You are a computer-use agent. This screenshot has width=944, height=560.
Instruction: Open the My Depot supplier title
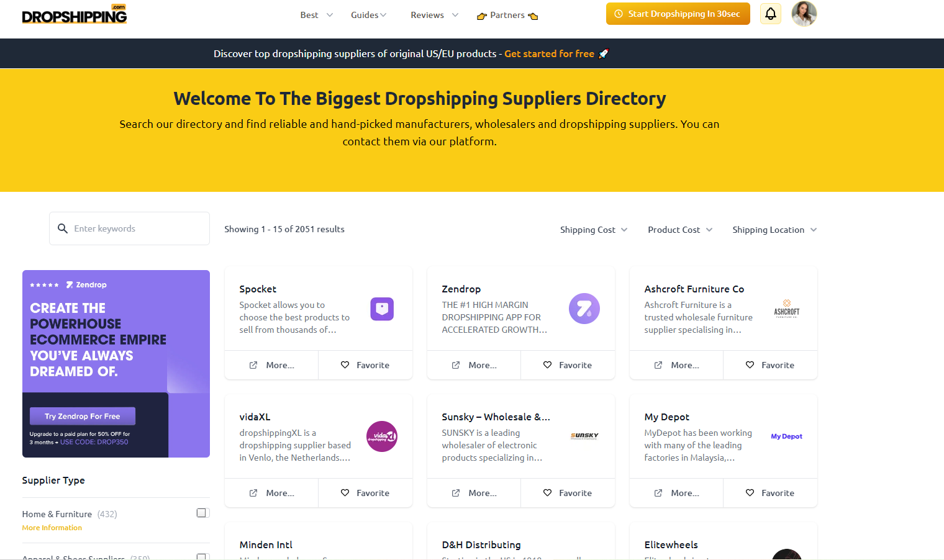[667, 417]
